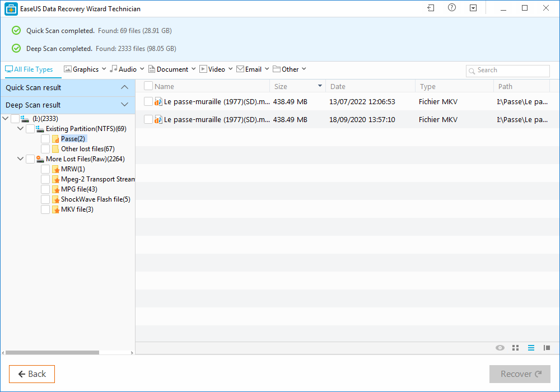Click MKV file icon of 13/07/2022 row

tap(158, 102)
